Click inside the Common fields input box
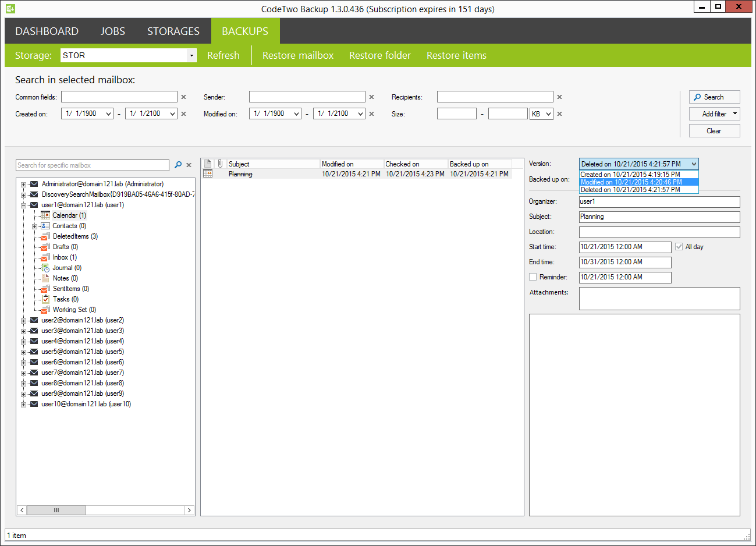This screenshot has width=756, height=546. [119, 97]
